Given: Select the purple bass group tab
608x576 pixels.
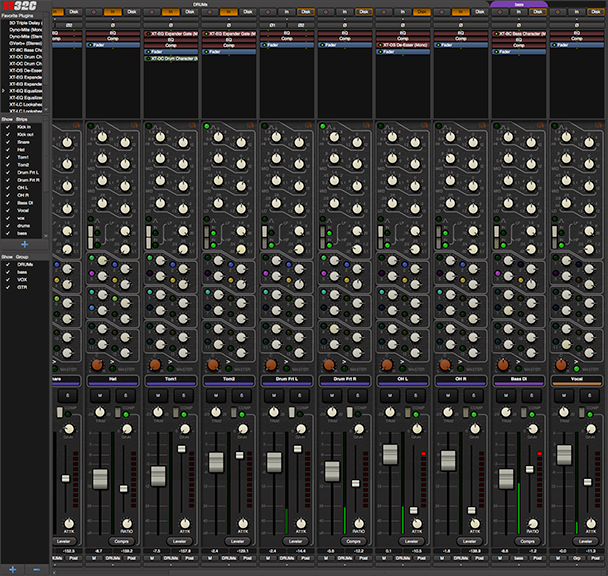Looking at the screenshot, I should pyautogui.click(x=519, y=4).
